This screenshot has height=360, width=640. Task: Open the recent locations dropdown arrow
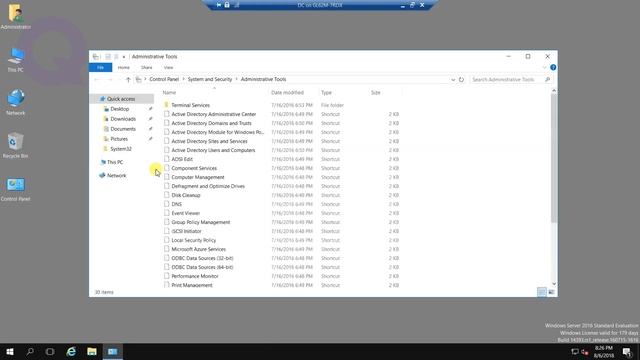[x=119, y=80]
